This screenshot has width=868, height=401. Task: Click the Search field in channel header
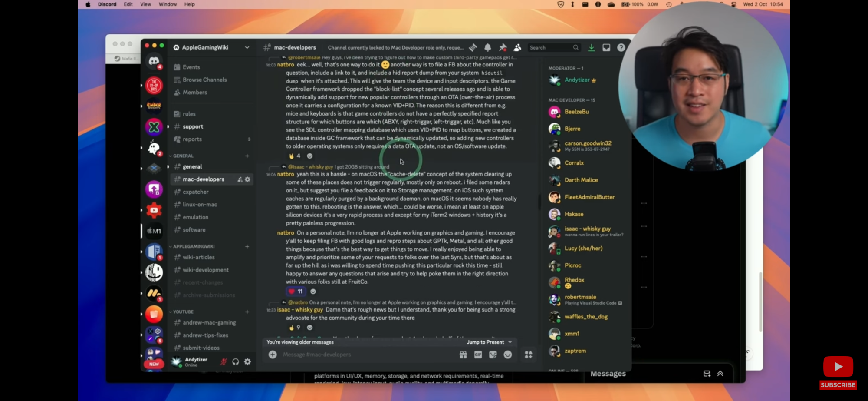(x=553, y=47)
